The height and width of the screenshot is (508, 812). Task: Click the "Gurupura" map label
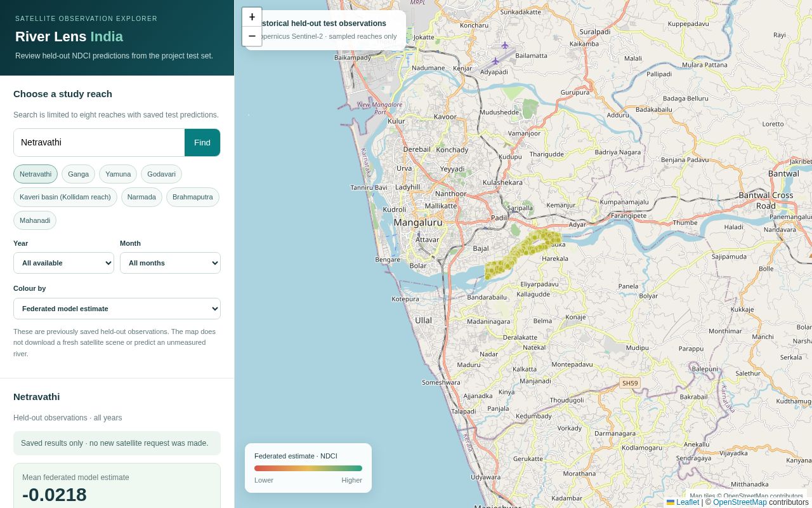(575, 93)
